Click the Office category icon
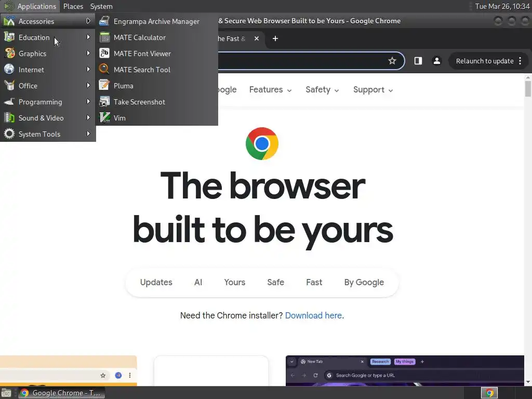 [9, 86]
